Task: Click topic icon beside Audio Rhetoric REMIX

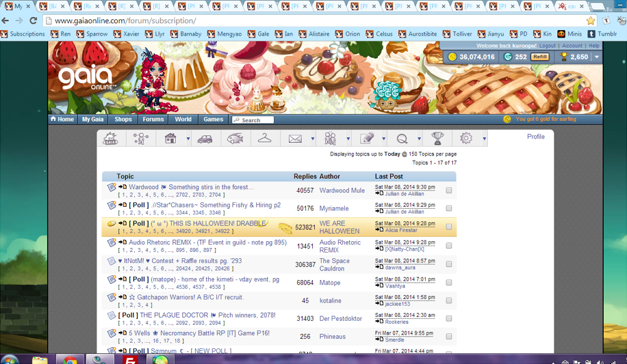Action: point(112,242)
